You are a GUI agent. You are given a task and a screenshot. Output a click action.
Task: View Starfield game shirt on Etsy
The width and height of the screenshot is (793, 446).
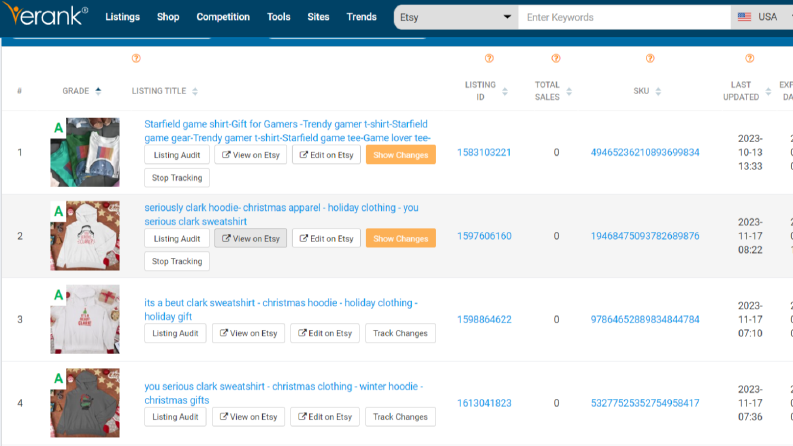coord(250,155)
